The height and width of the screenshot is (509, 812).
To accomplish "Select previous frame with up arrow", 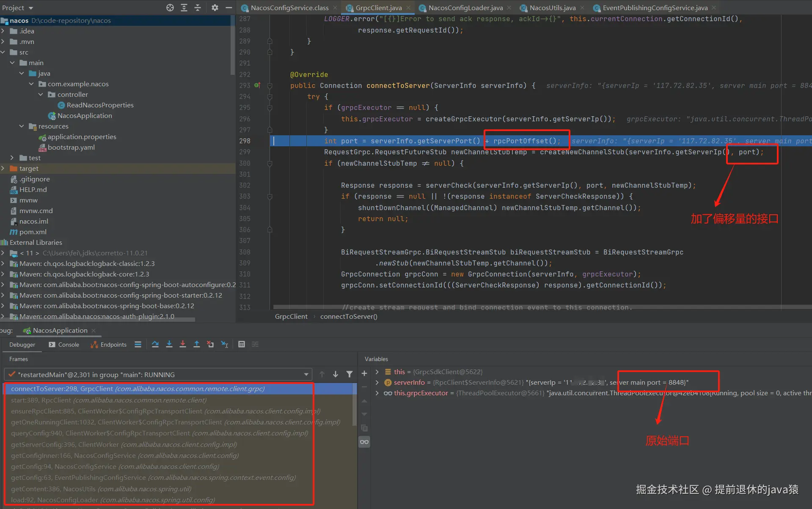I will pos(322,374).
